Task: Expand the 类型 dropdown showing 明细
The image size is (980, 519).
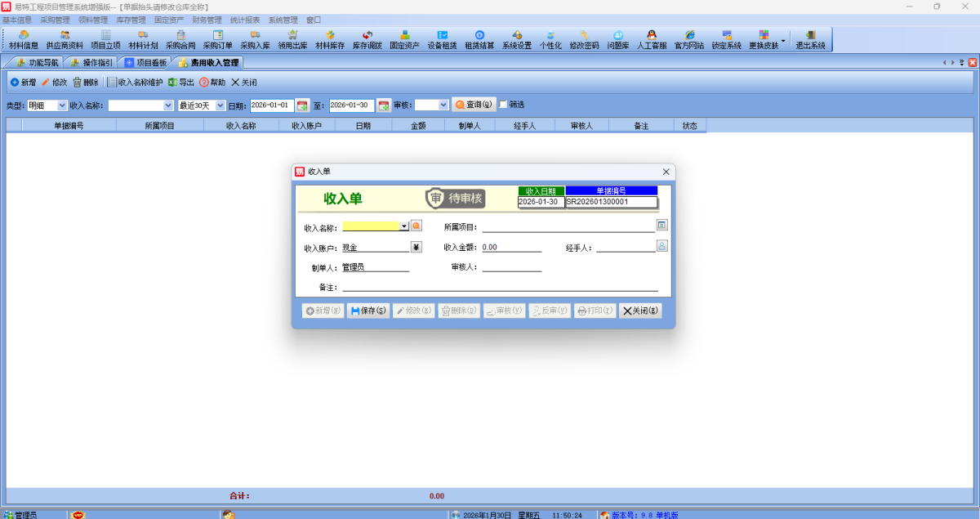Action: tap(62, 105)
